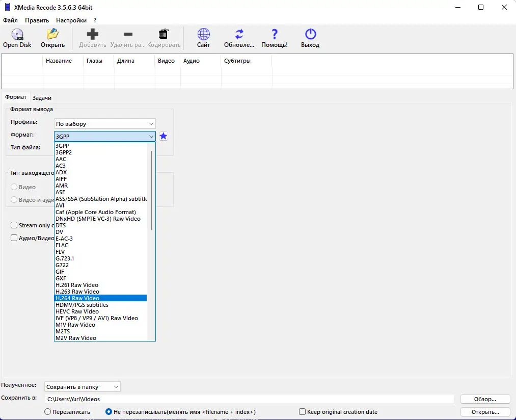Click the Кодировать clapperboard icon
The image size is (516, 420).
pyautogui.click(x=164, y=34)
